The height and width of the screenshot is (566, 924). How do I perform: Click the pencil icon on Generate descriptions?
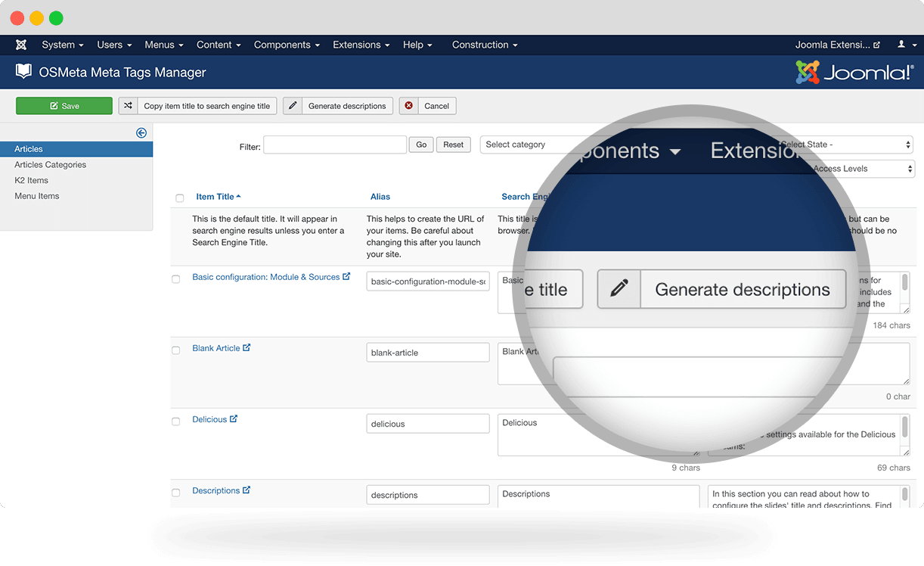[293, 106]
